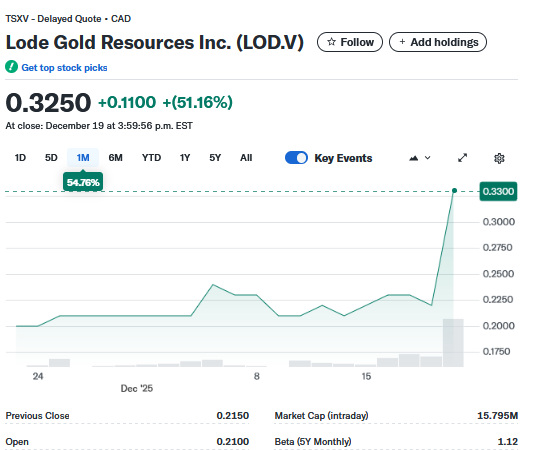
Task: Click the +(51.16%) percent change
Action: coord(198,102)
